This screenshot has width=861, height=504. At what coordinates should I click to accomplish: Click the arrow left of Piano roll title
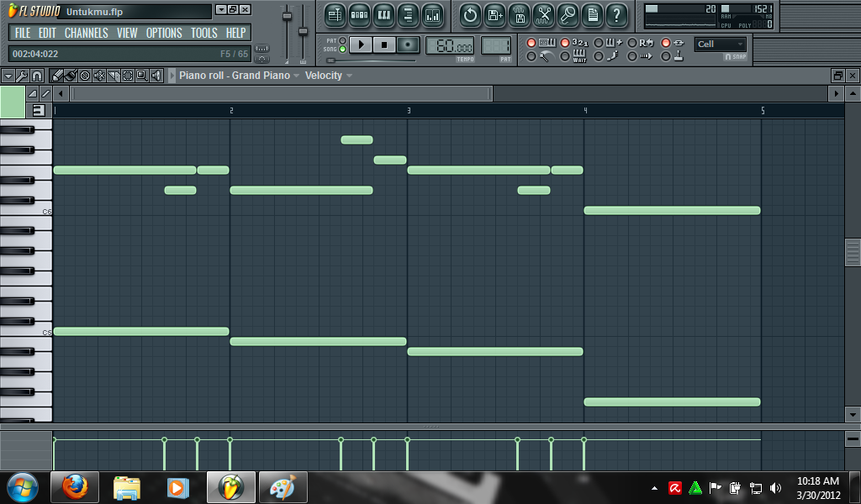(x=172, y=76)
